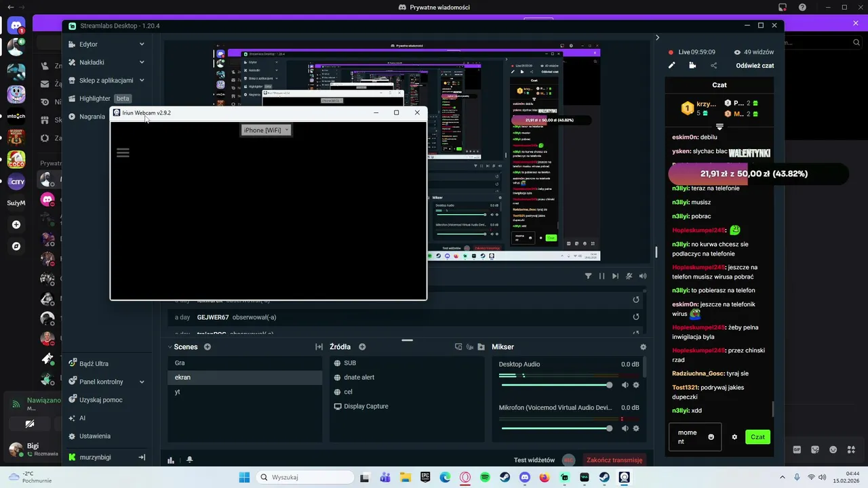Select the yt scene
The height and width of the screenshot is (488, 868).
point(245,392)
